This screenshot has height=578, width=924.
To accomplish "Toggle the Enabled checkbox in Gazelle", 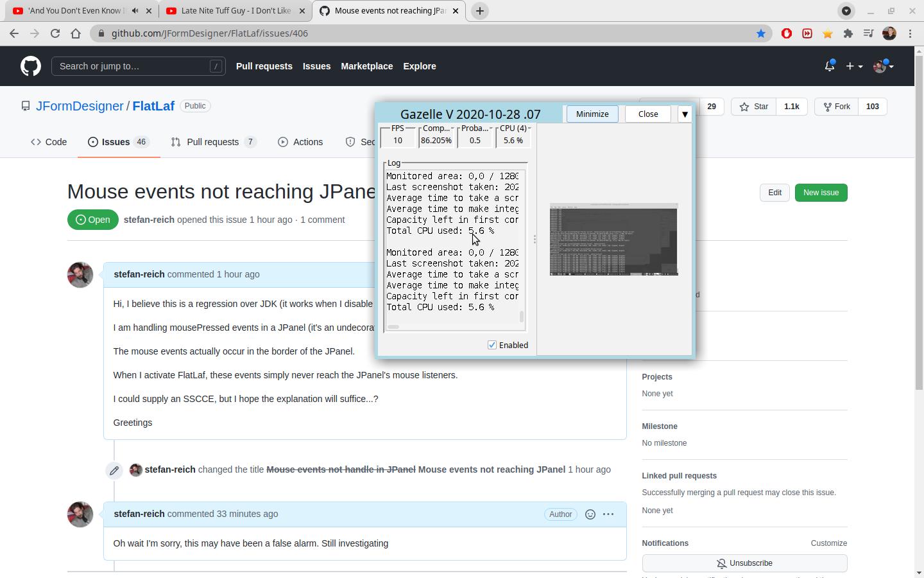I will coord(492,345).
